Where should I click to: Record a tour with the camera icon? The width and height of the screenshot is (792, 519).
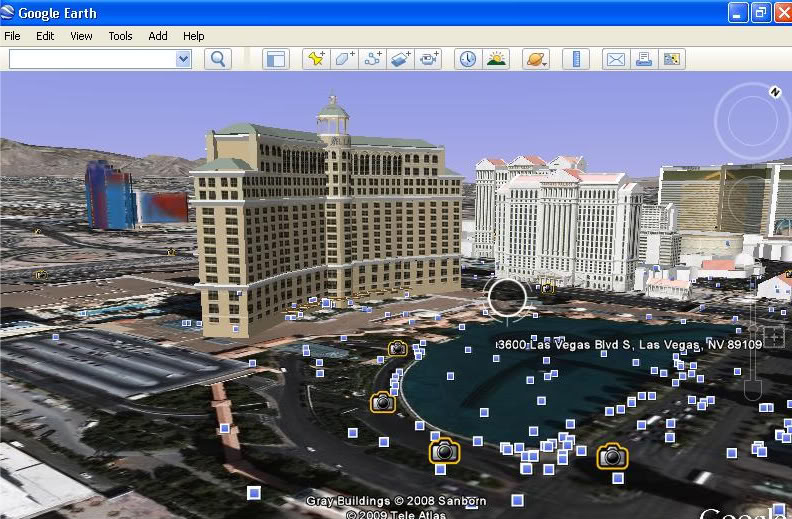pos(429,59)
